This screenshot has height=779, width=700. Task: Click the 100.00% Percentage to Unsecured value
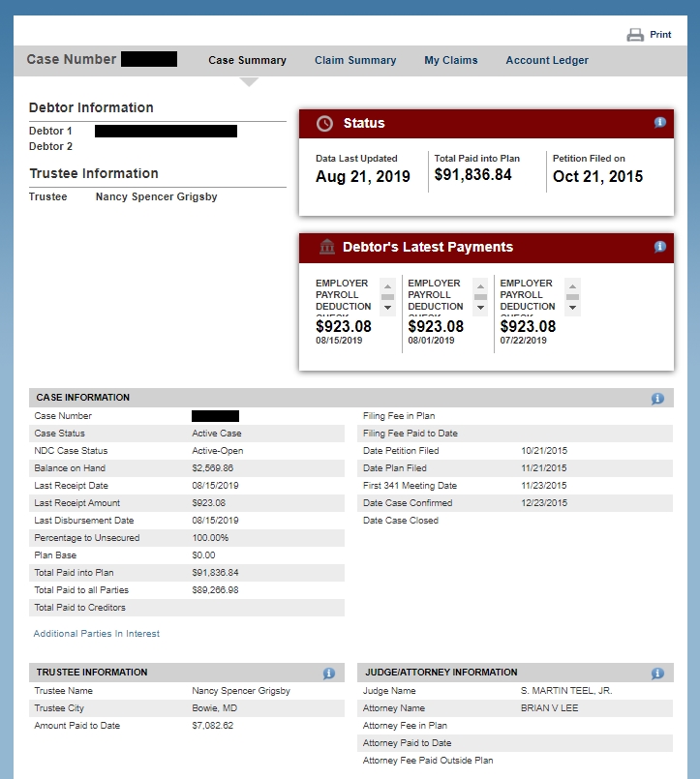210,537
